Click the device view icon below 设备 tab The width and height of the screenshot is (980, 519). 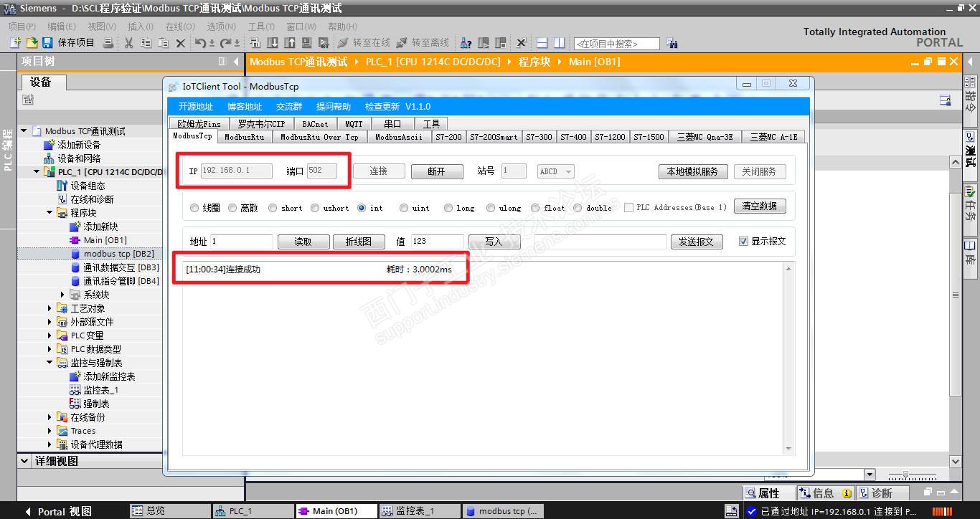click(28, 100)
